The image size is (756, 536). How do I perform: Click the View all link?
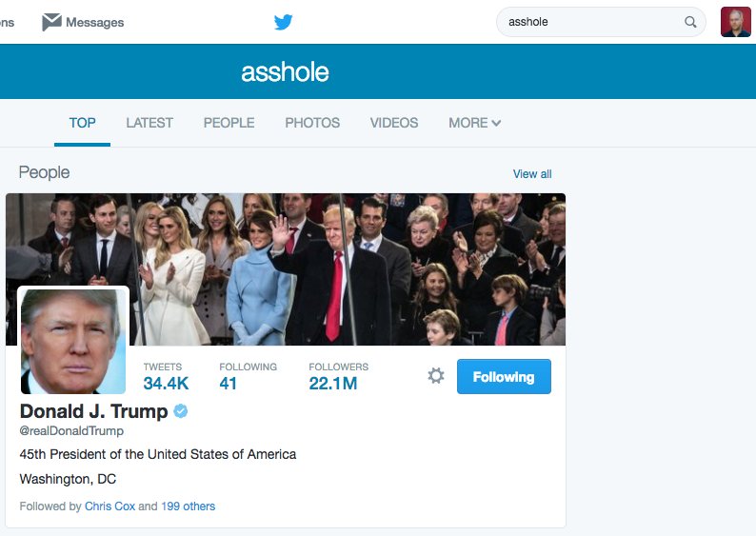point(532,174)
